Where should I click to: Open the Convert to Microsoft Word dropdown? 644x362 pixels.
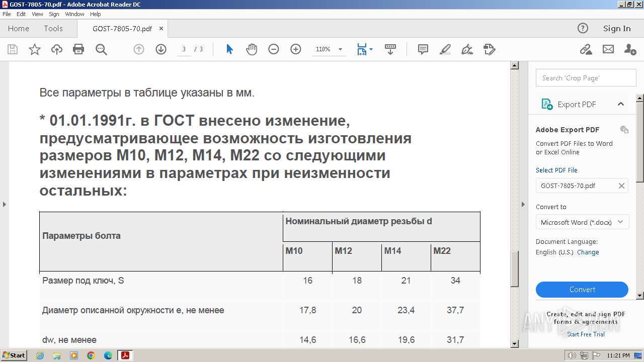click(582, 222)
